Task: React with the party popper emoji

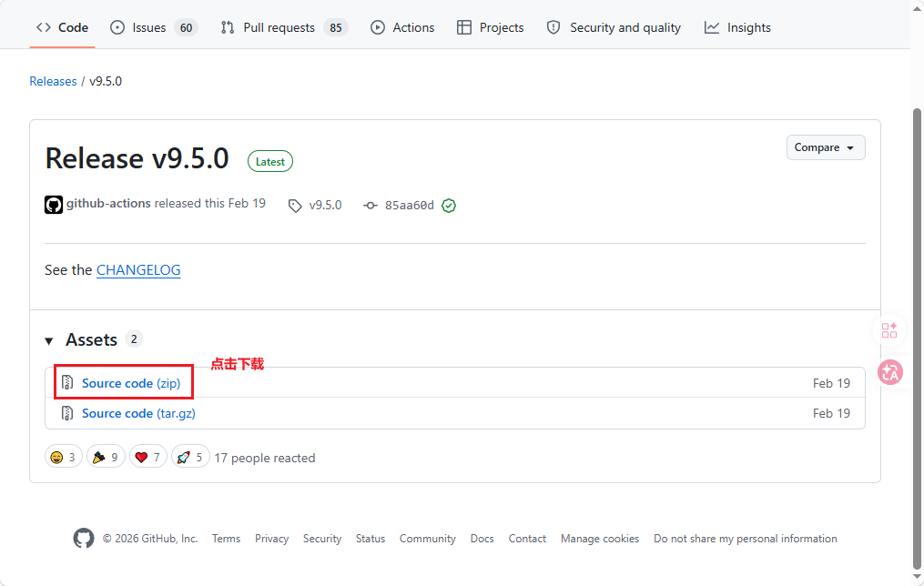Action: [106, 457]
